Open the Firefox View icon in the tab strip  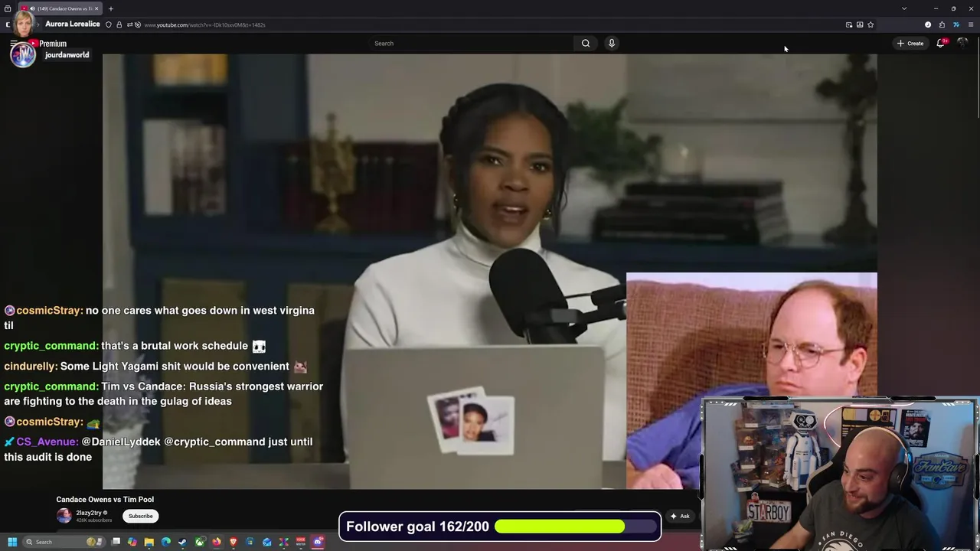pos(8,8)
